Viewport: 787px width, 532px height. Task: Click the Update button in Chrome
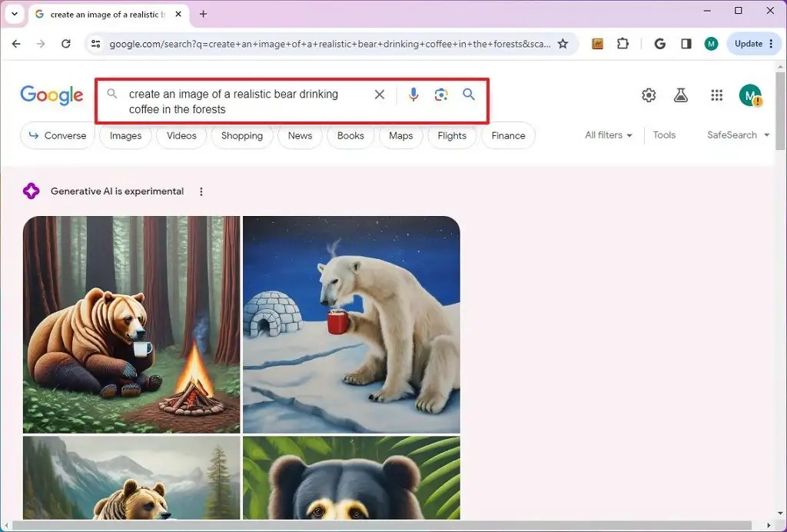pos(748,44)
